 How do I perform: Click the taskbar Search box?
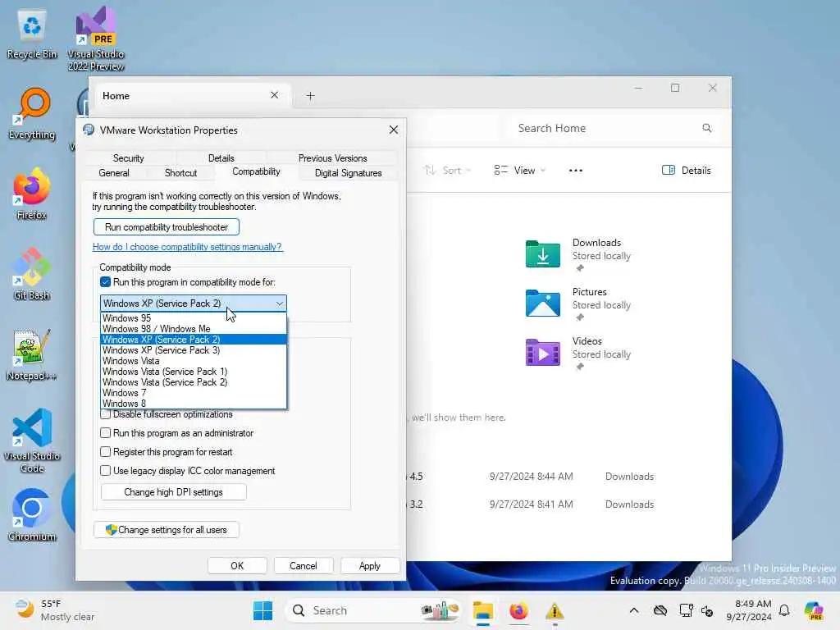(373, 610)
